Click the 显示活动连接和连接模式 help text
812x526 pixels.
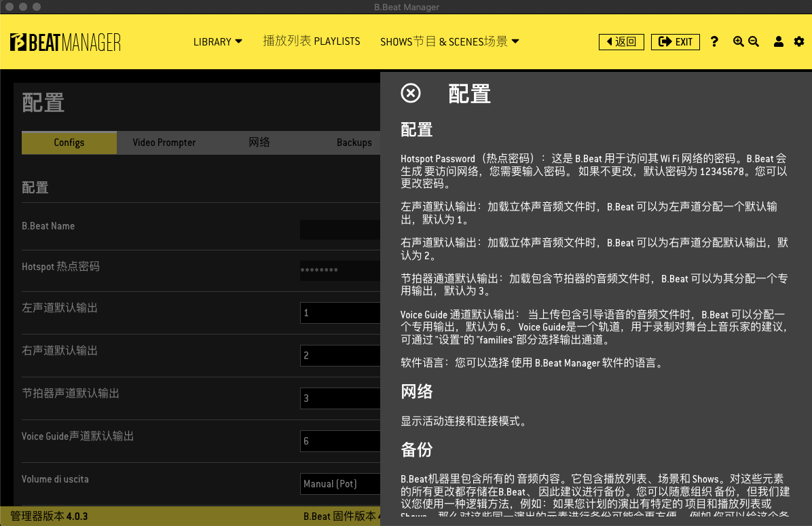click(464, 421)
